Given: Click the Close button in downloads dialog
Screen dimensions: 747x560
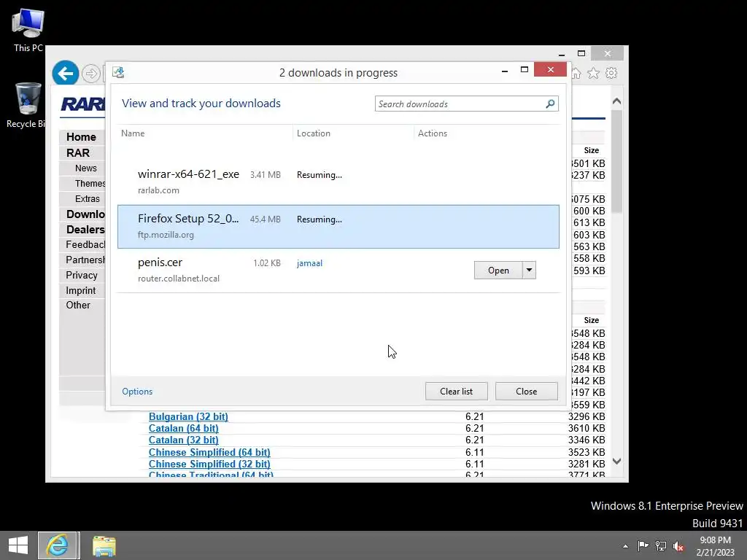Looking at the screenshot, I should (526, 391).
